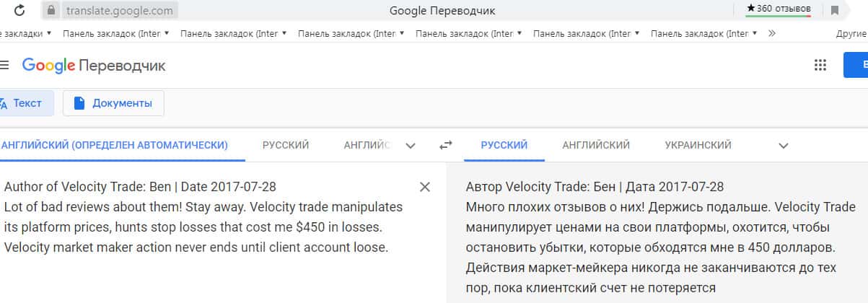Choose Английский as the target language
The width and height of the screenshot is (868, 303).
tap(596, 145)
